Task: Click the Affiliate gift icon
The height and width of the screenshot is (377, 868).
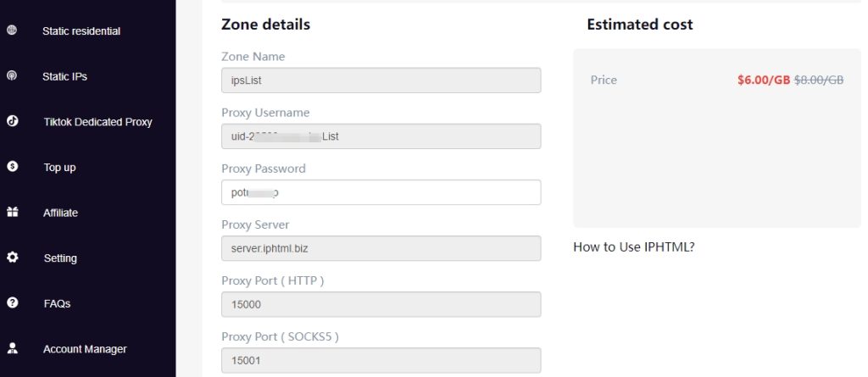Action: point(12,213)
